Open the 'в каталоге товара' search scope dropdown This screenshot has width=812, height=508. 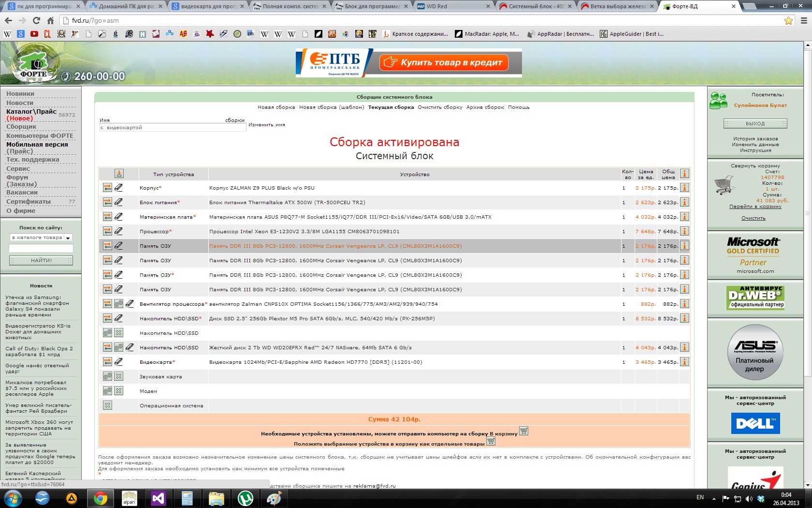tap(41, 238)
